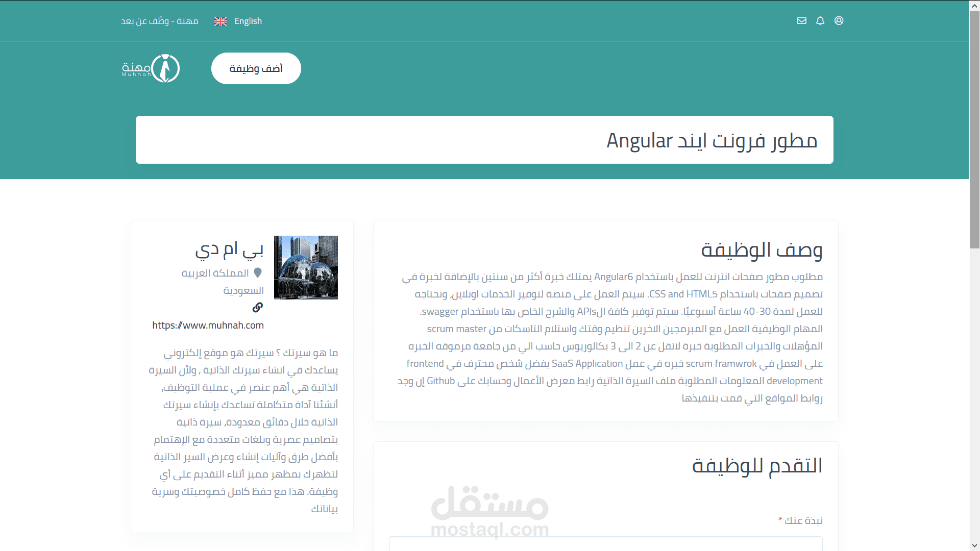980x551 pixels.
Task: Click the Muhnah logo
Action: tap(151, 68)
